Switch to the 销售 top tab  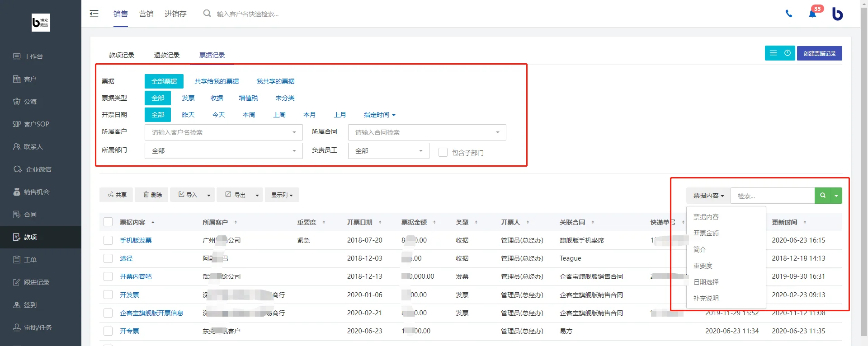[121, 14]
